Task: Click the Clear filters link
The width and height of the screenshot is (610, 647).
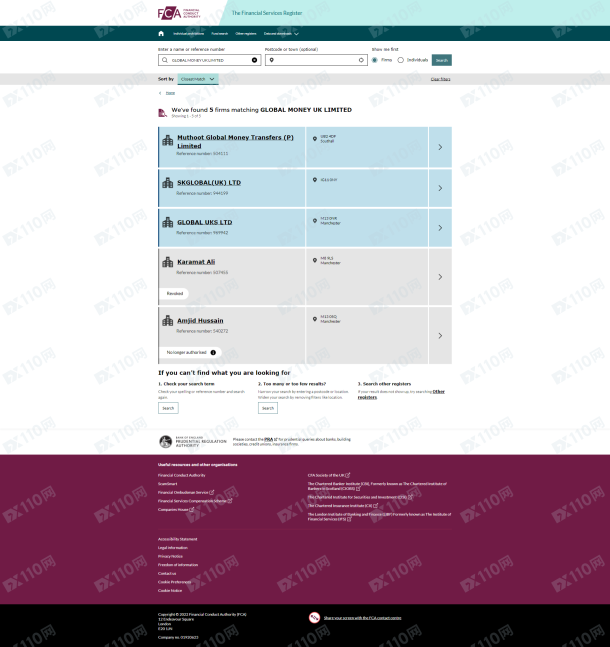Action: pos(440,79)
